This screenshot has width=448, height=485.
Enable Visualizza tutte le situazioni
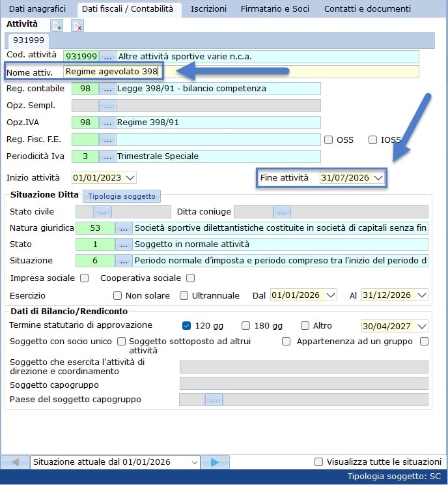pos(318,462)
